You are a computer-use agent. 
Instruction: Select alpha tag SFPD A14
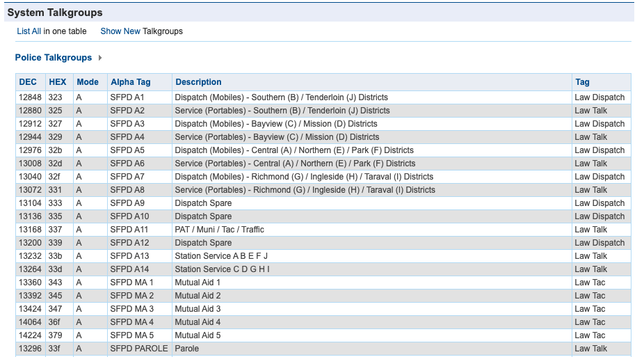[129, 269]
